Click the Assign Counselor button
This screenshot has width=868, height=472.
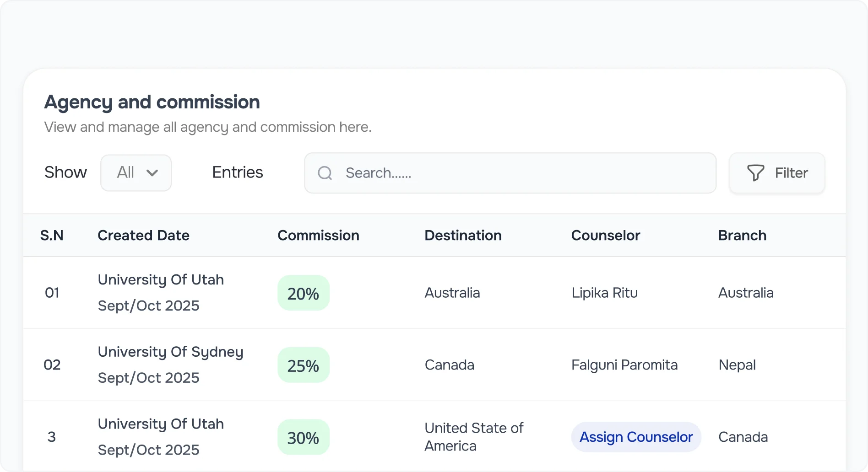tap(636, 437)
